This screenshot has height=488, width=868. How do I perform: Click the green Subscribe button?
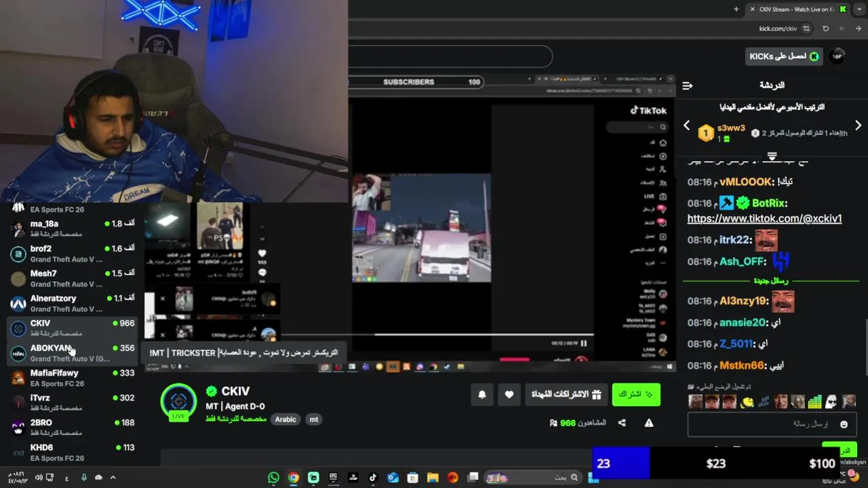(636, 394)
